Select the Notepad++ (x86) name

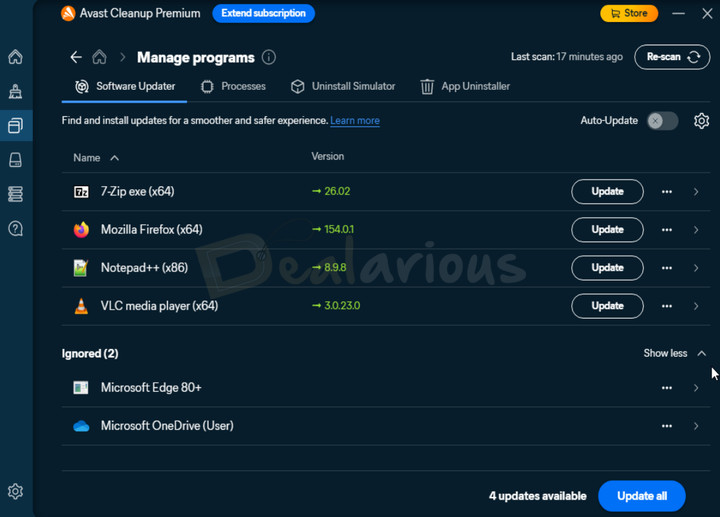pos(144,268)
